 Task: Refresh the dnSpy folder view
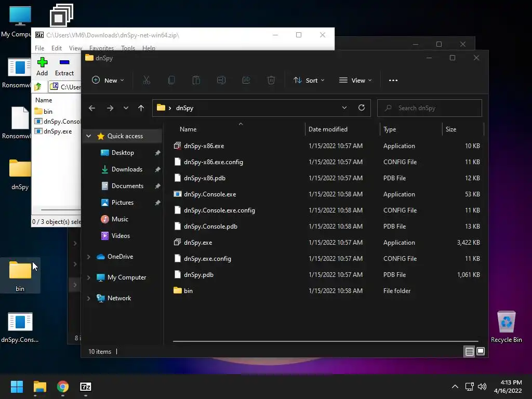[x=362, y=108]
